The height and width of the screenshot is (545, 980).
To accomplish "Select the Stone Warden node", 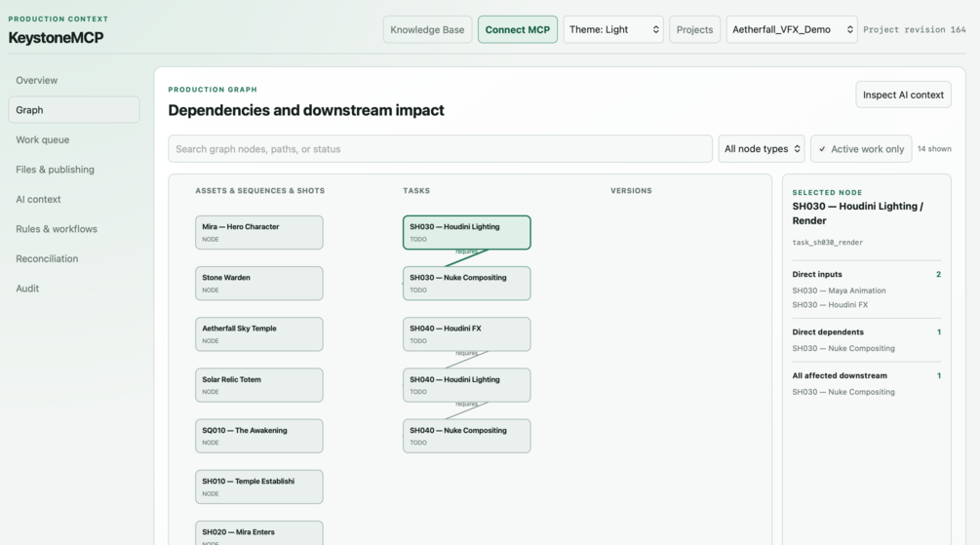I will tap(258, 283).
